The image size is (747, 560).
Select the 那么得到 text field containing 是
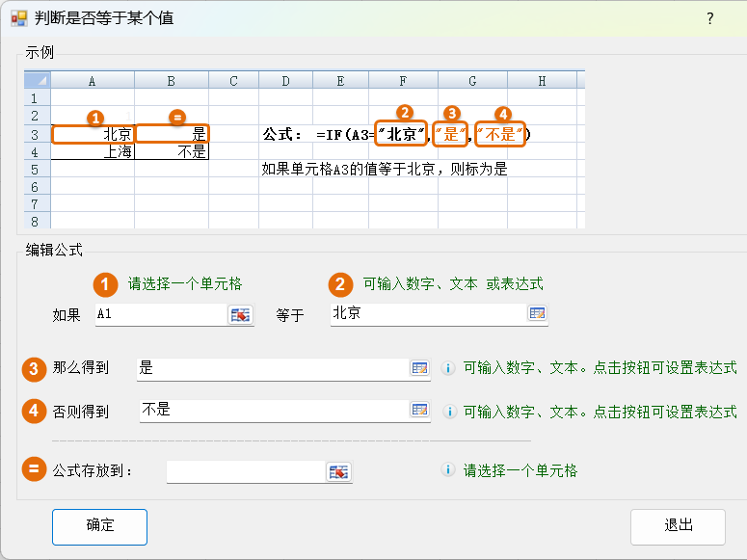point(272,368)
